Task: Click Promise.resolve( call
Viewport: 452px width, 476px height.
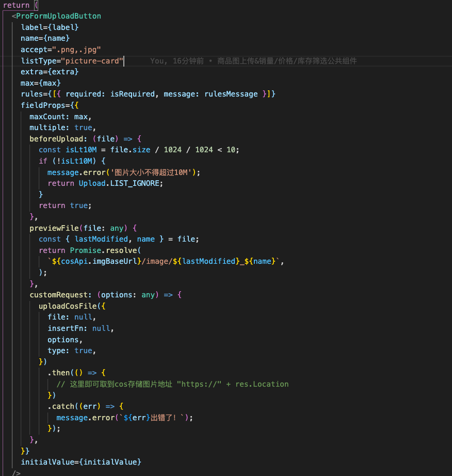Action: tap(106, 250)
